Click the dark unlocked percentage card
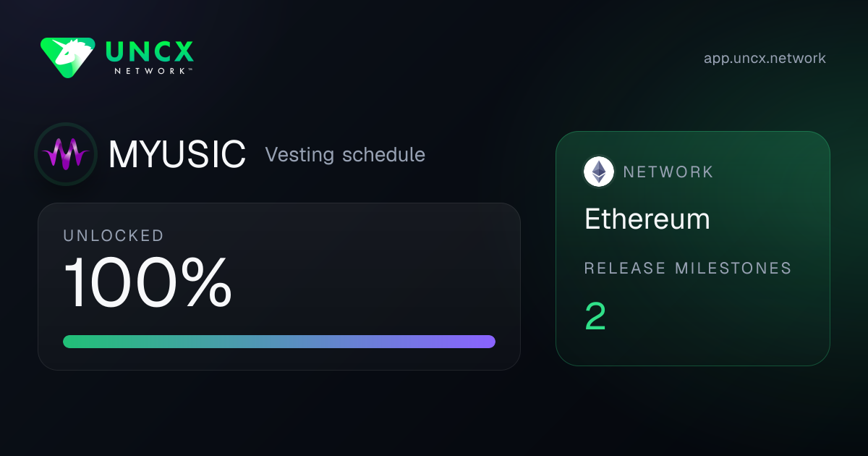Image resolution: width=868 pixels, height=456 pixels. coord(279,287)
